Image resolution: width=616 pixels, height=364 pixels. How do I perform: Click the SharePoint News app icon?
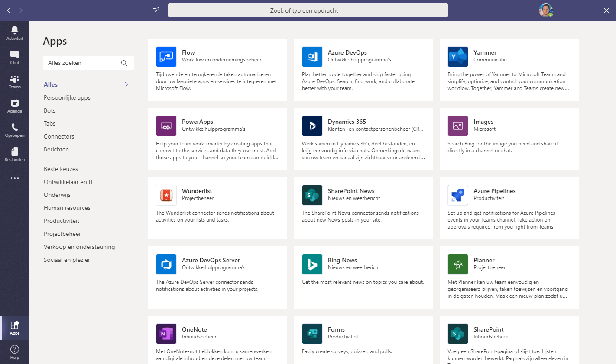point(312,195)
